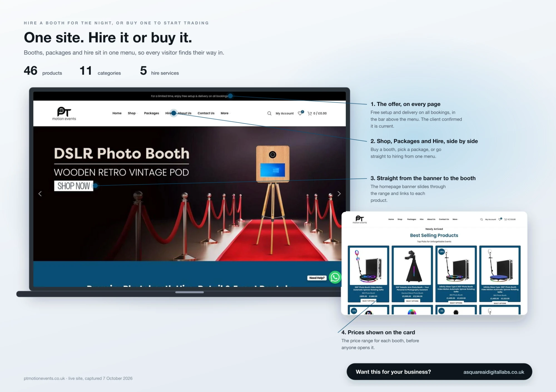Expand More dropdown in the inset page menu

point(455,219)
